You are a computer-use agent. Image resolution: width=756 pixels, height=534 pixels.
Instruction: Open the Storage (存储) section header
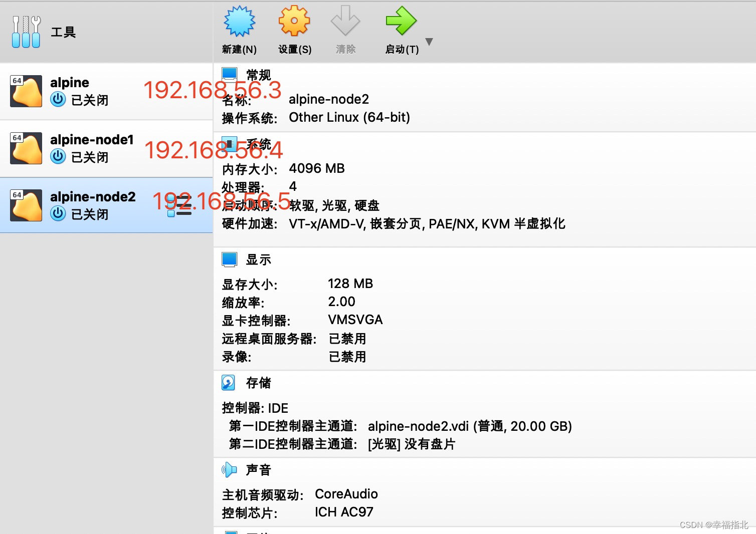(259, 383)
